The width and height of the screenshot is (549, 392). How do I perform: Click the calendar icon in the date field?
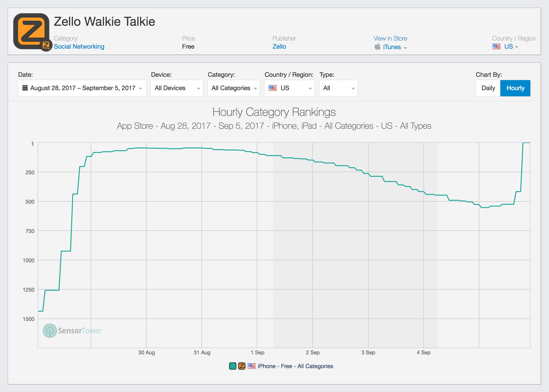[25, 88]
